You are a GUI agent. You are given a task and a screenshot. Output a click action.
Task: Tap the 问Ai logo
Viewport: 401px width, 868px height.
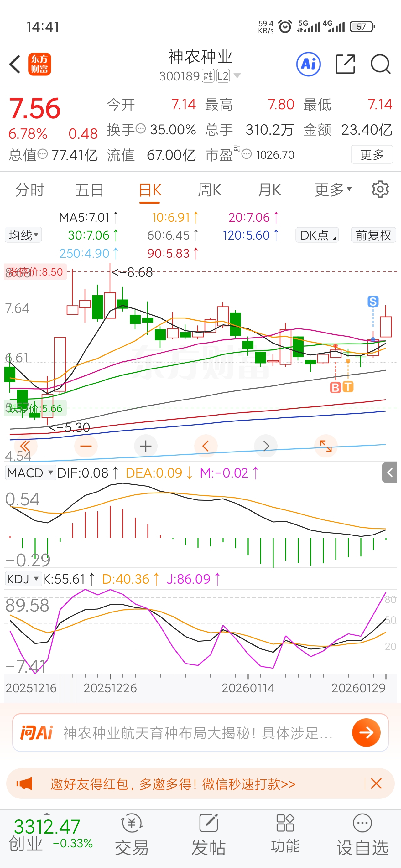coord(36,732)
